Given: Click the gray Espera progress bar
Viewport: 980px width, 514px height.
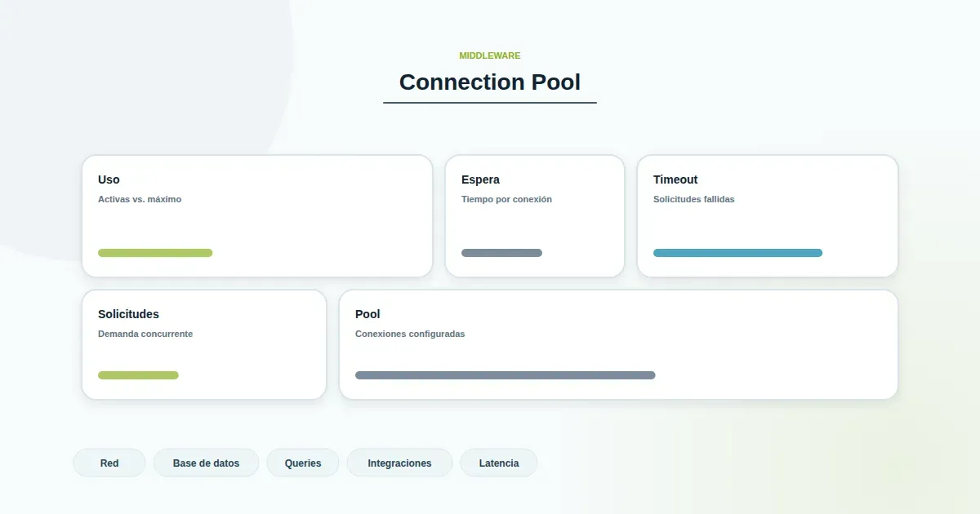Looking at the screenshot, I should 501,253.
